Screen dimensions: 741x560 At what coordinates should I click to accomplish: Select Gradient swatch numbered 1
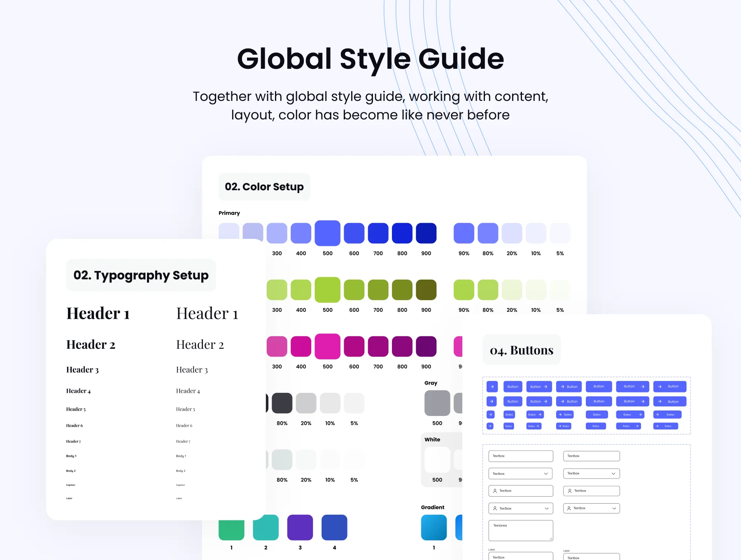click(x=434, y=527)
